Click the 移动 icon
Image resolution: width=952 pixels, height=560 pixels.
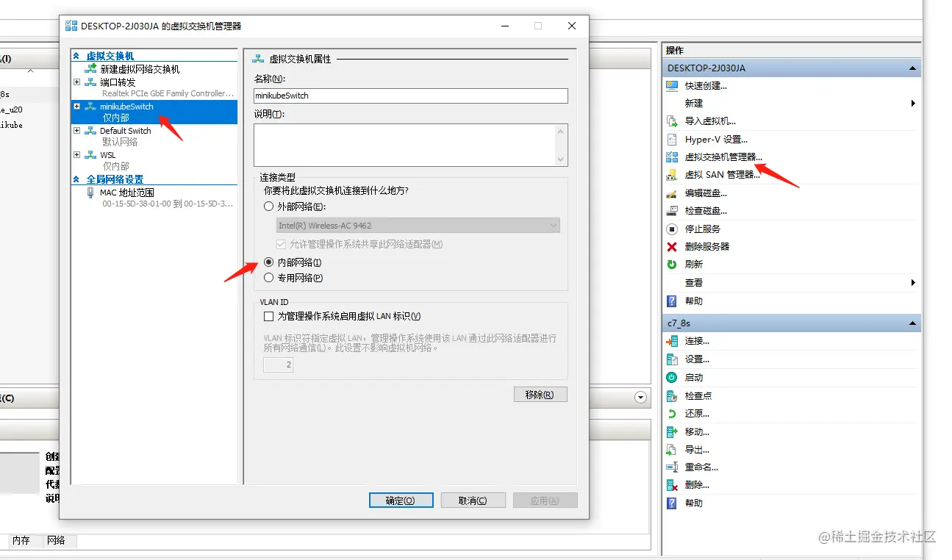[672, 431]
